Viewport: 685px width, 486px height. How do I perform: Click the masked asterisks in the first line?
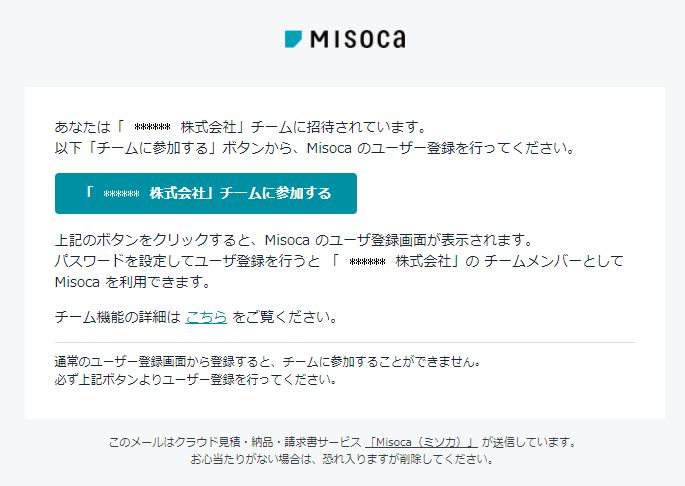pos(152,127)
